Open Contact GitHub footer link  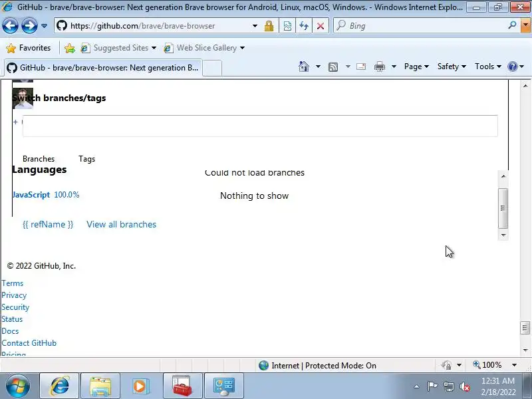(x=29, y=343)
